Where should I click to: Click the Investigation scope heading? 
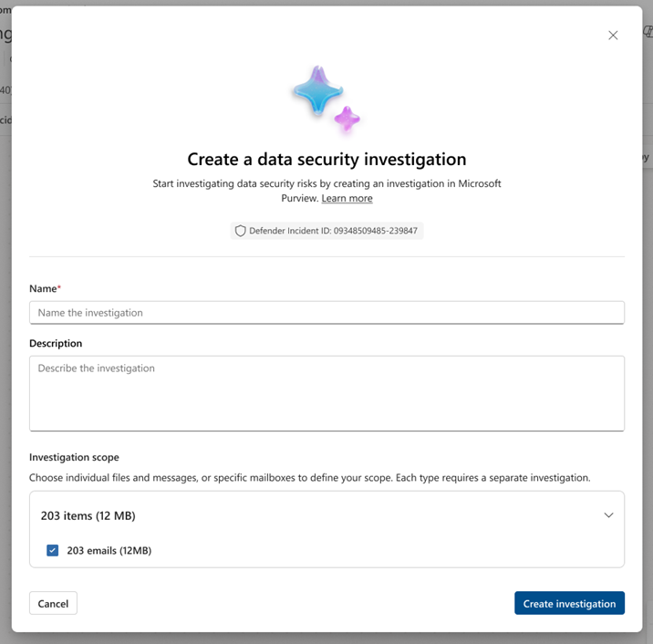(74, 457)
